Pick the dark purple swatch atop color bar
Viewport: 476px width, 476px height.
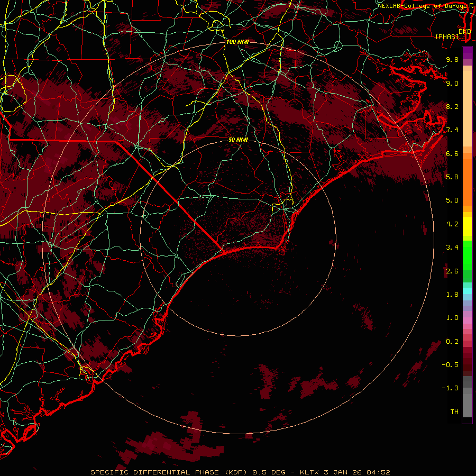(x=467, y=53)
